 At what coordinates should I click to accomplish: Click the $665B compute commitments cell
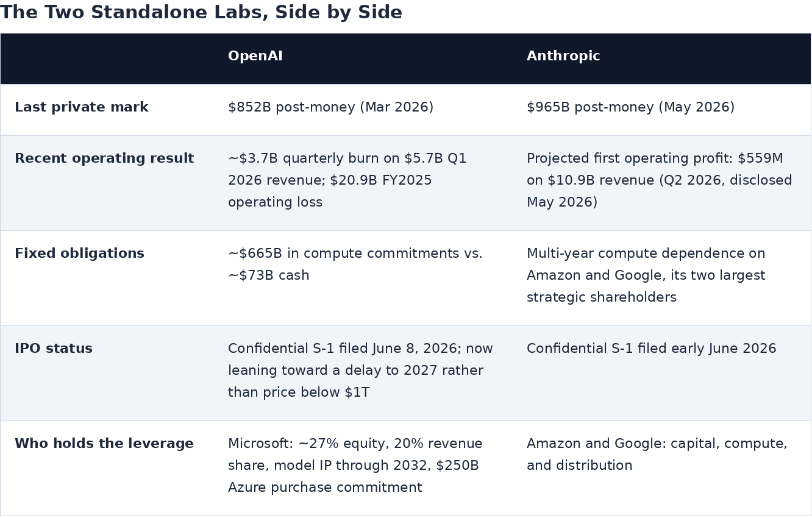point(355,264)
